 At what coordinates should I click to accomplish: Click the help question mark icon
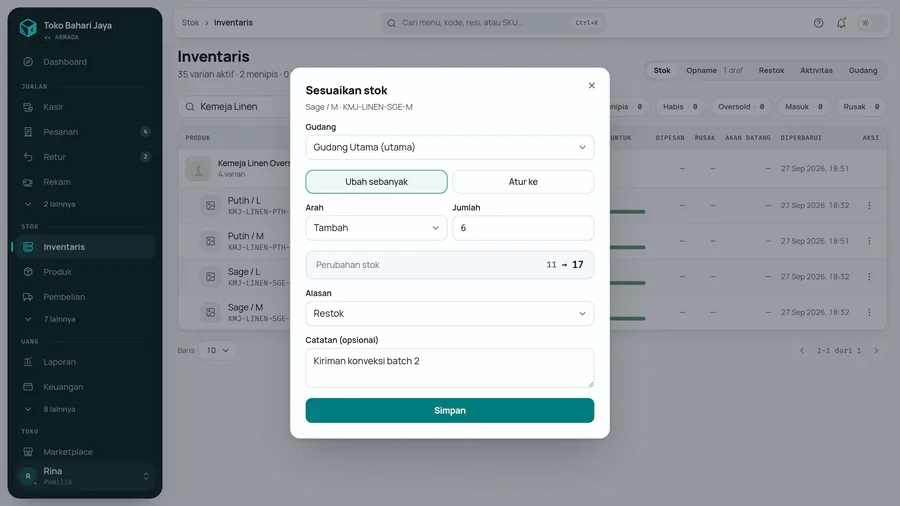tap(818, 23)
